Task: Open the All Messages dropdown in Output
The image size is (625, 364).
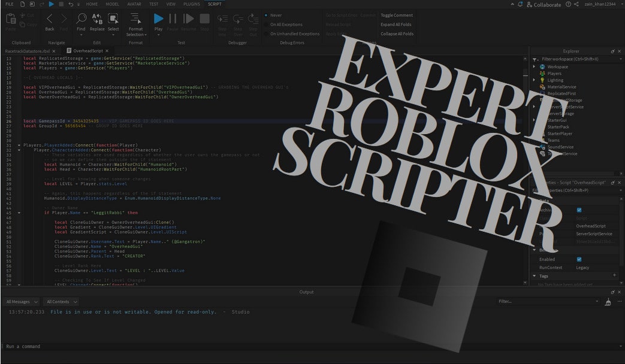Action: pos(22,302)
